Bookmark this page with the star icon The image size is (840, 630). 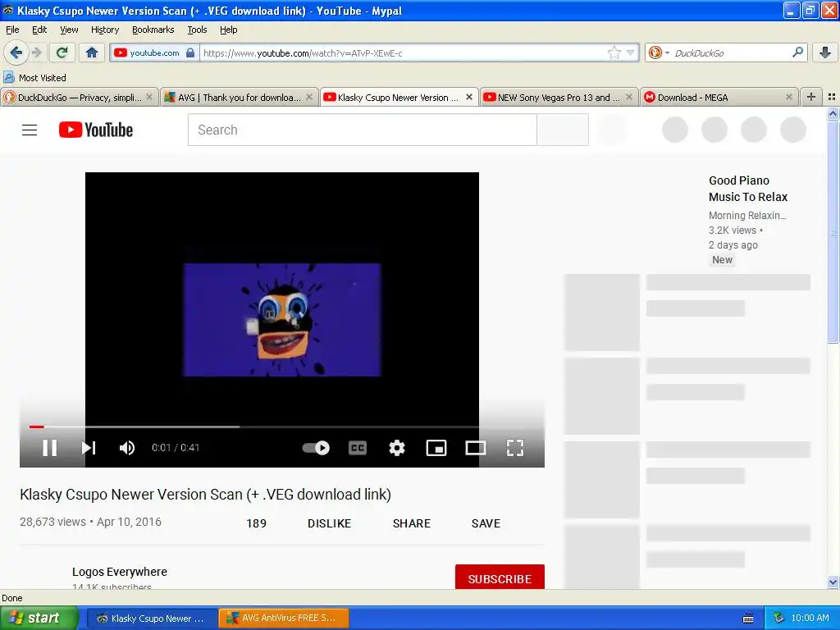(x=614, y=52)
